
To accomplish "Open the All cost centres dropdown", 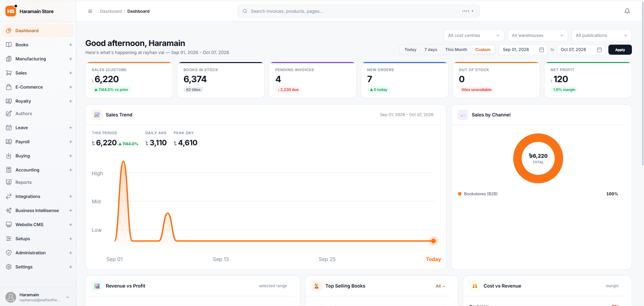I will pyautogui.click(x=474, y=35).
